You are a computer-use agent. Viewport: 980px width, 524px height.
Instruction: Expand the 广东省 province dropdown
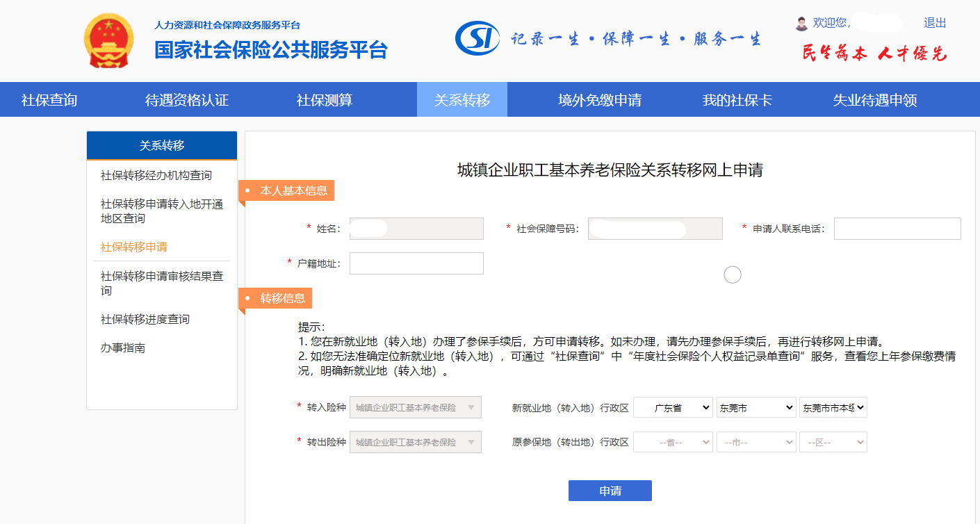[x=673, y=408]
